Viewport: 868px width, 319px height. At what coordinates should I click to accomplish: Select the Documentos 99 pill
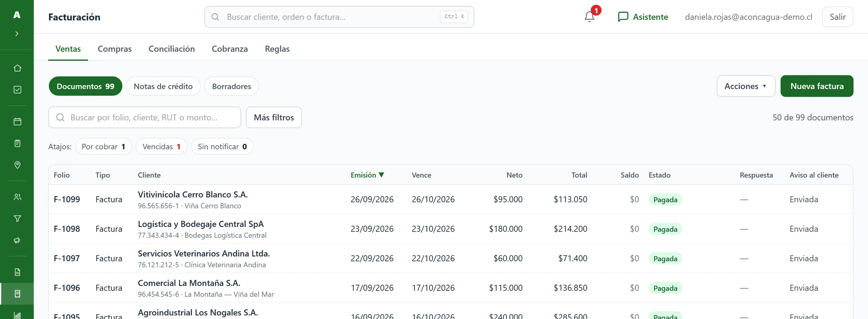coord(85,86)
